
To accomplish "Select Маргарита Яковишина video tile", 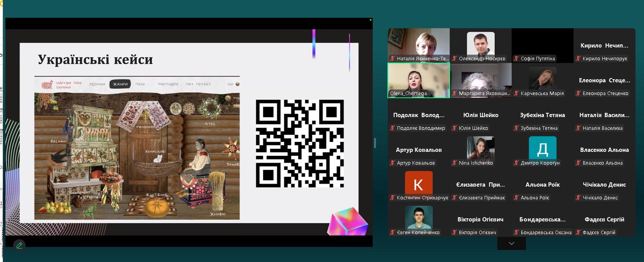I will pyautogui.click(x=481, y=80).
